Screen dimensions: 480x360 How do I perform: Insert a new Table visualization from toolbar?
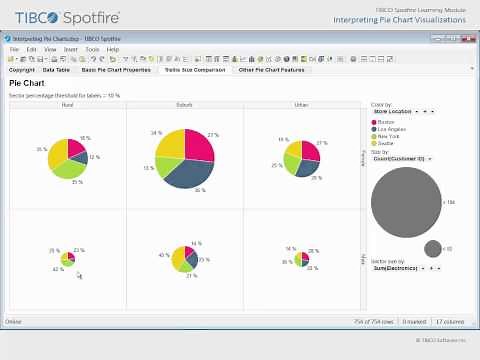[209, 59]
